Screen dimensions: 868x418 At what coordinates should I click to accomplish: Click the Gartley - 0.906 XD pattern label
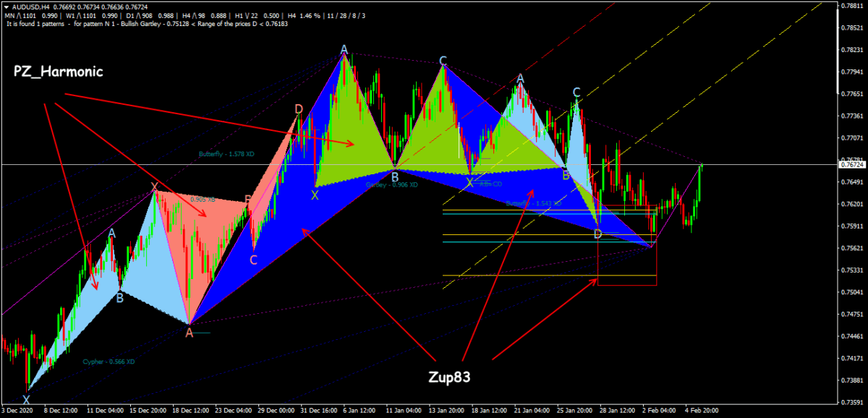391,185
